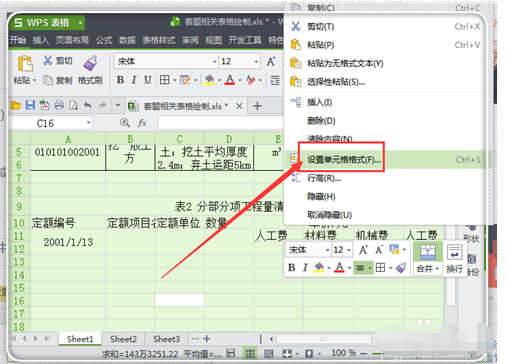Select 设置单元格格式 in context menu
The height and width of the screenshot is (364, 509).
344,160
